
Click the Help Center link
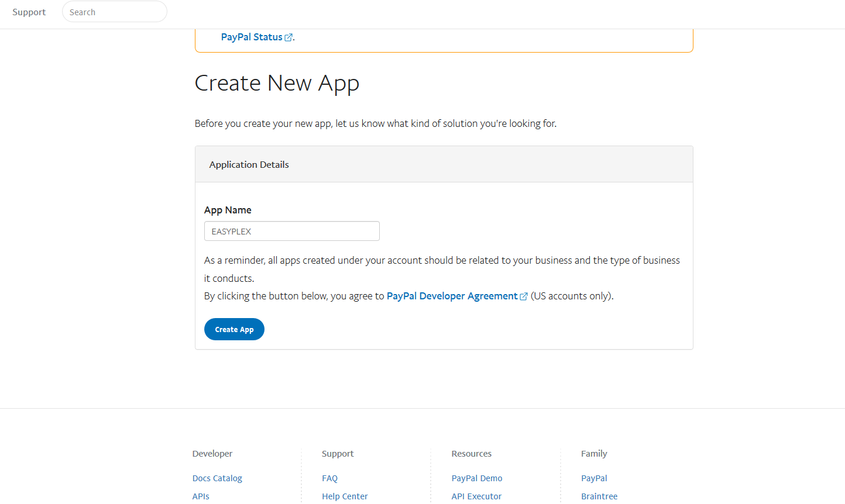tap(345, 496)
